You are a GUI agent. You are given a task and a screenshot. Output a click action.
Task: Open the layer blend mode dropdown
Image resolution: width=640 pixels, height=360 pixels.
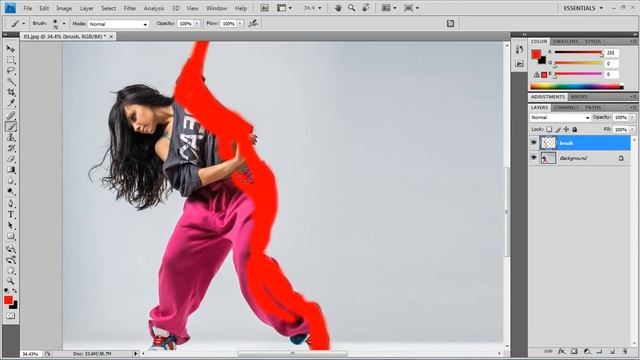[560, 118]
